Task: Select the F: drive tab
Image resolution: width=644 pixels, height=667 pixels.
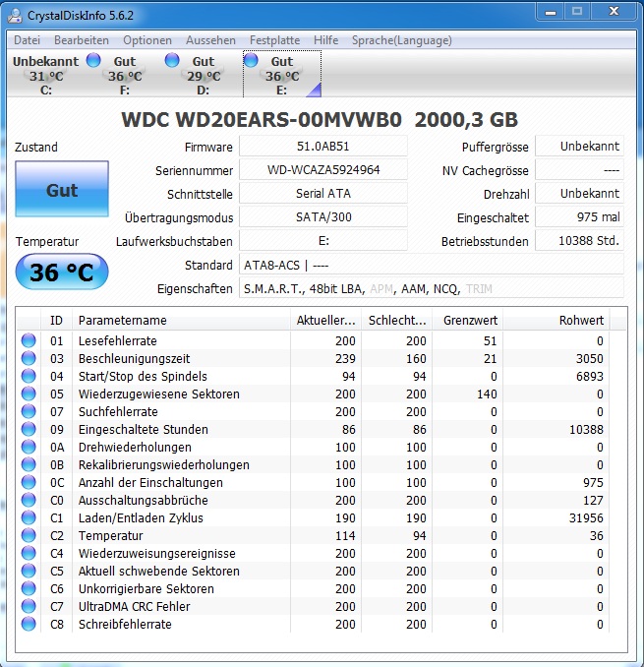Action: tap(124, 75)
